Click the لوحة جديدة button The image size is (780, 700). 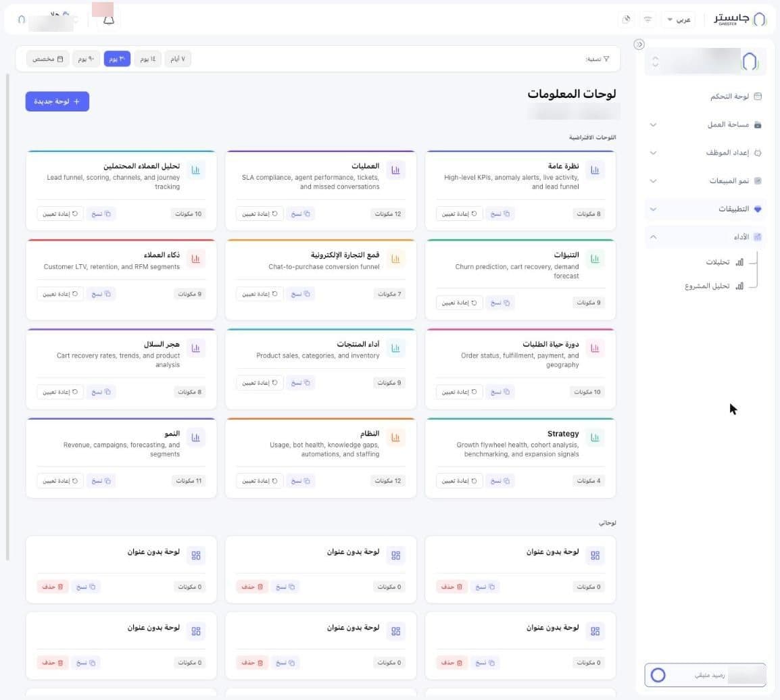[x=57, y=101]
